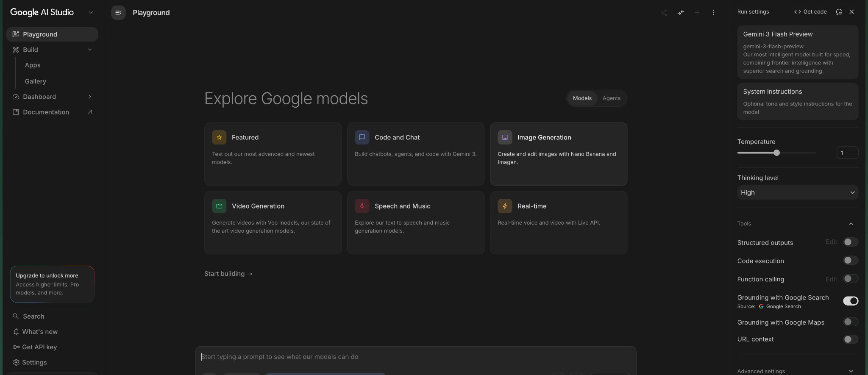This screenshot has width=868, height=375.
Task: Click the Get code brackets icon
Action: 797,12
